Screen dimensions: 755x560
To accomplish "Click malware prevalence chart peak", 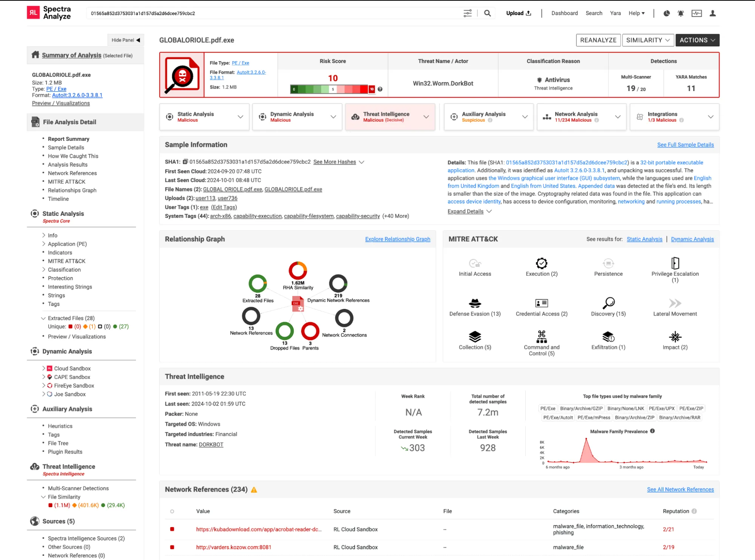I will tap(586, 439).
